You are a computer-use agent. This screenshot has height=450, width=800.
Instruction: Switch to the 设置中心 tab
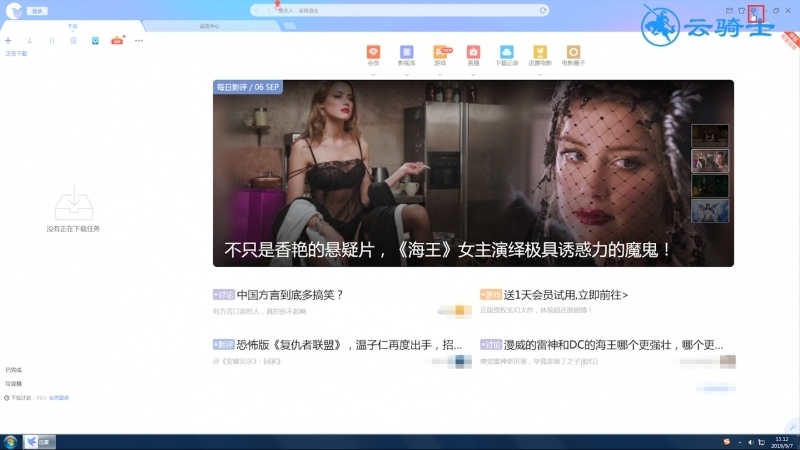[209, 26]
